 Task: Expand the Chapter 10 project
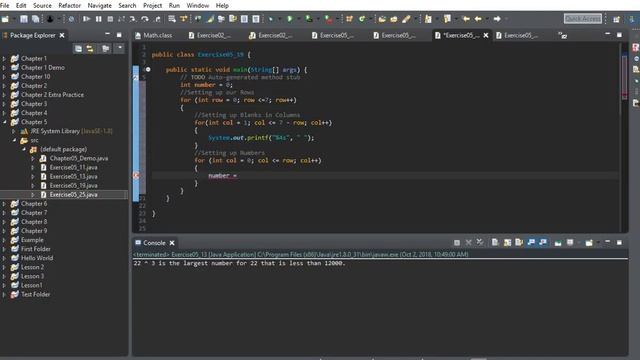tap(4, 77)
